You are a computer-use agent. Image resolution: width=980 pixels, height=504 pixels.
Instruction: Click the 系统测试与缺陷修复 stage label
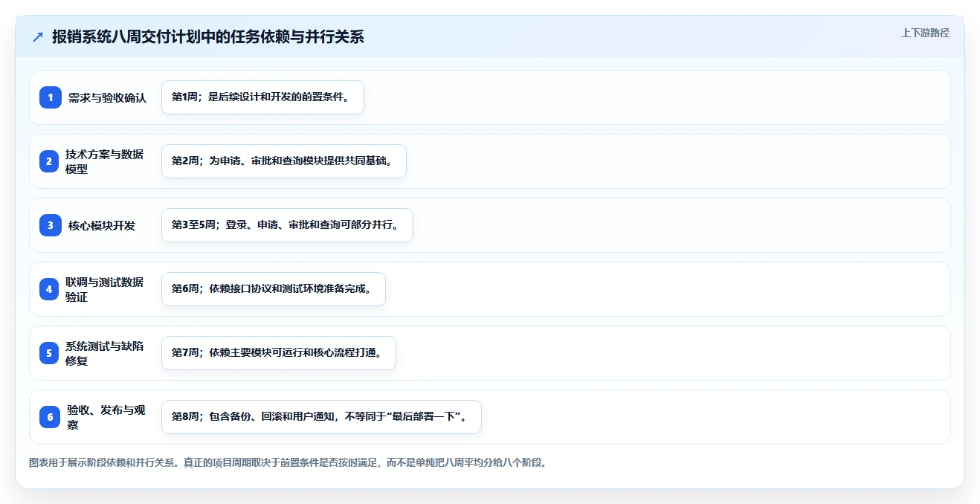pos(104,353)
